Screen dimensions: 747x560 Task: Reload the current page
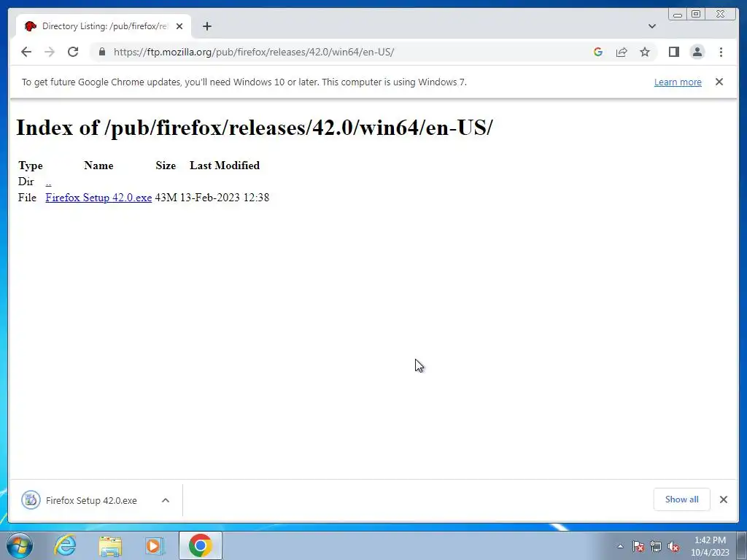tap(73, 52)
